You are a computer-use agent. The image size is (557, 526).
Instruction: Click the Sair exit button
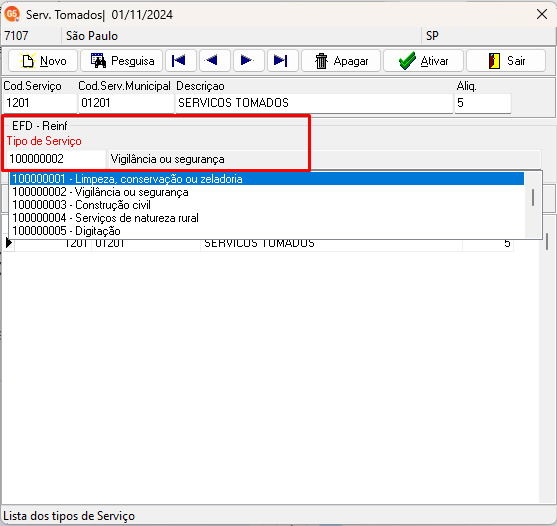pyautogui.click(x=506, y=61)
